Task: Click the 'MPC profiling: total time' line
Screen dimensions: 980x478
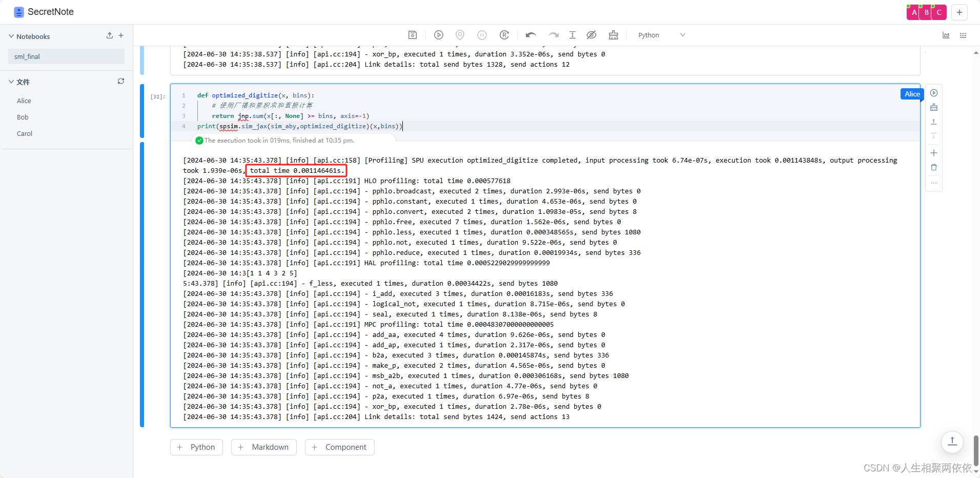Action: coord(368,325)
